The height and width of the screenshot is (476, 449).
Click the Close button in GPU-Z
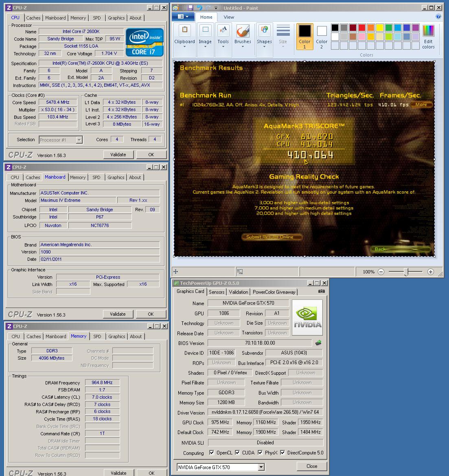click(x=312, y=466)
